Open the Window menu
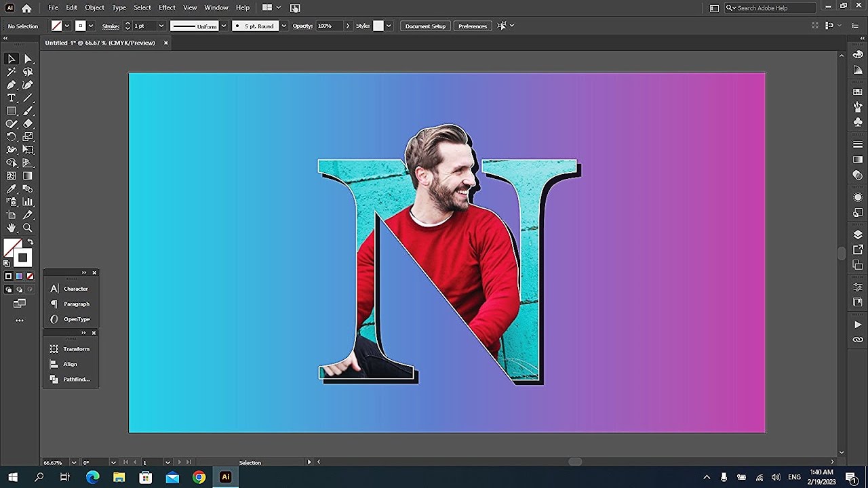This screenshot has height=488, width=868. click(216, 7)
